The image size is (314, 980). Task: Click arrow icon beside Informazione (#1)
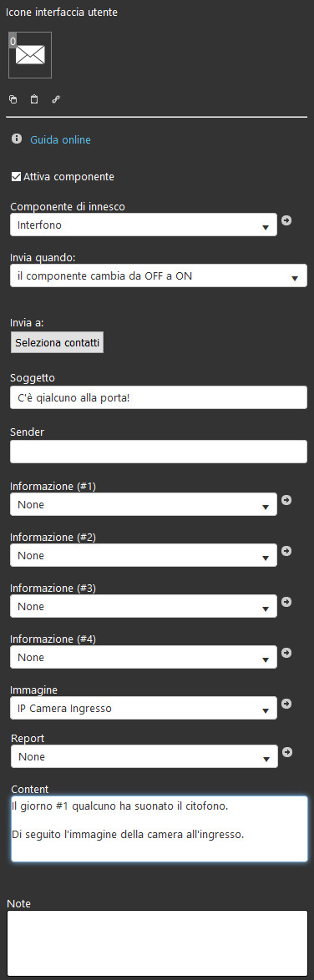coord(286,500)
